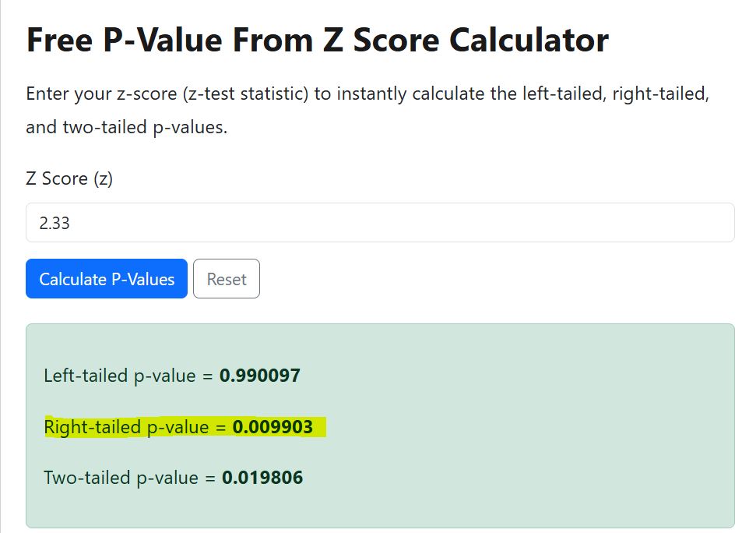
Task: Click the Z Score (z) field label
Action: coord(68,178)
